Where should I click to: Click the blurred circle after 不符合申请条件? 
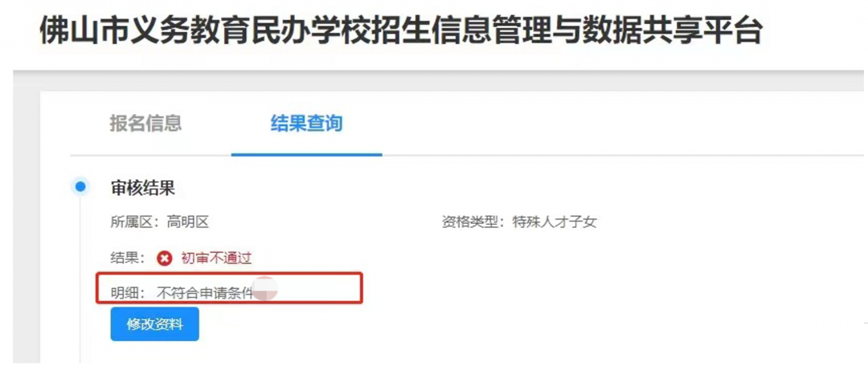pyautogui.click(x=265, y=290)
